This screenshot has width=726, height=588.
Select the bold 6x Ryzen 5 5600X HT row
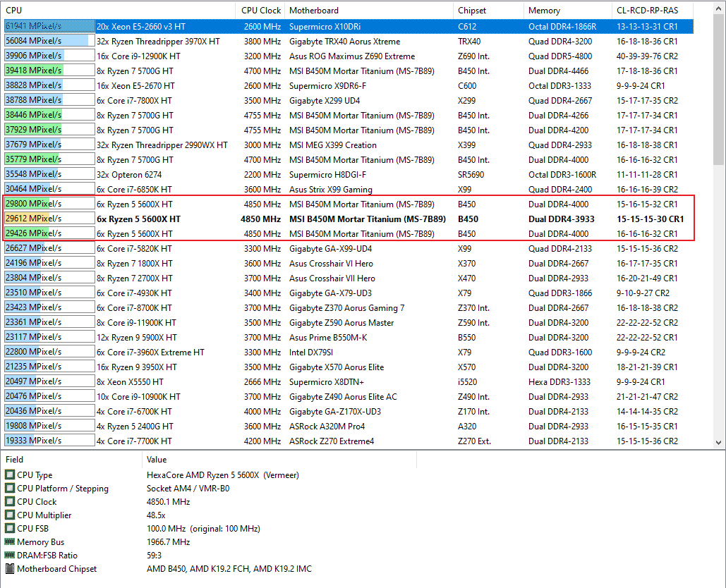[349, 219]
